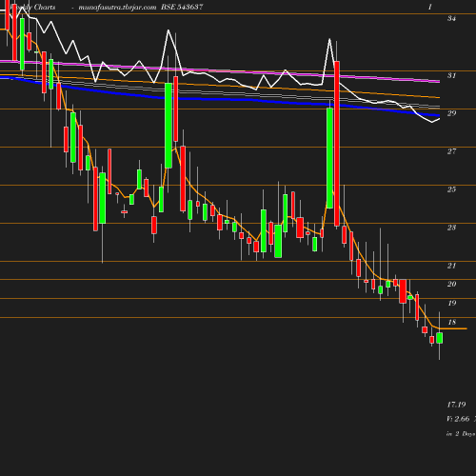Viewport: 476px width, 476px height.
Task: Click the 18 price axis label
Action: point(451,322)
